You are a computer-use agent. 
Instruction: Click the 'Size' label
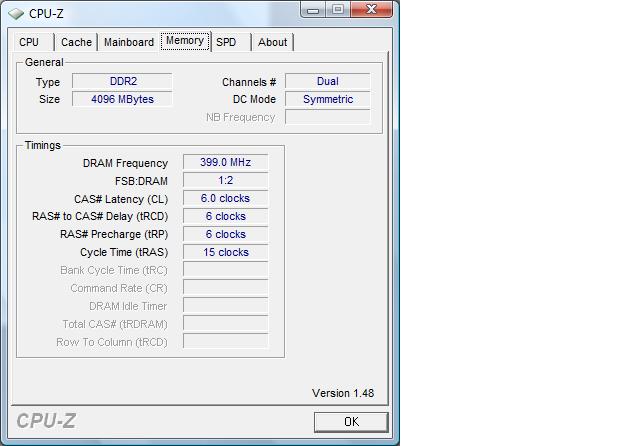point(49,99)
